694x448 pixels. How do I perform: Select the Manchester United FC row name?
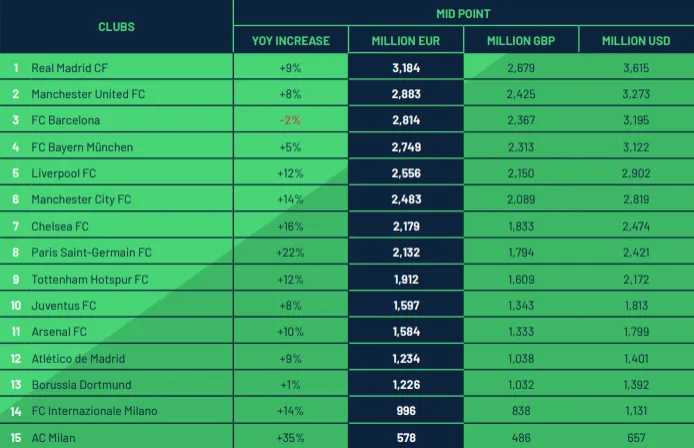(x=88, y=94)
